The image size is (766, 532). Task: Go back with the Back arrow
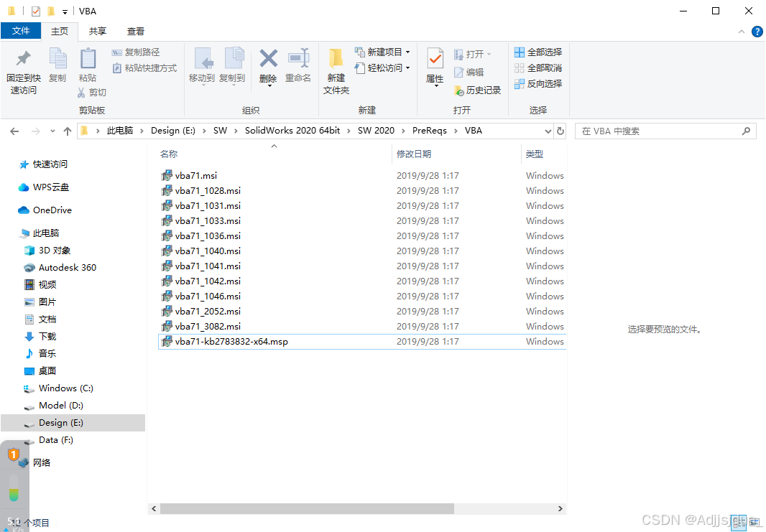[14, 131]
